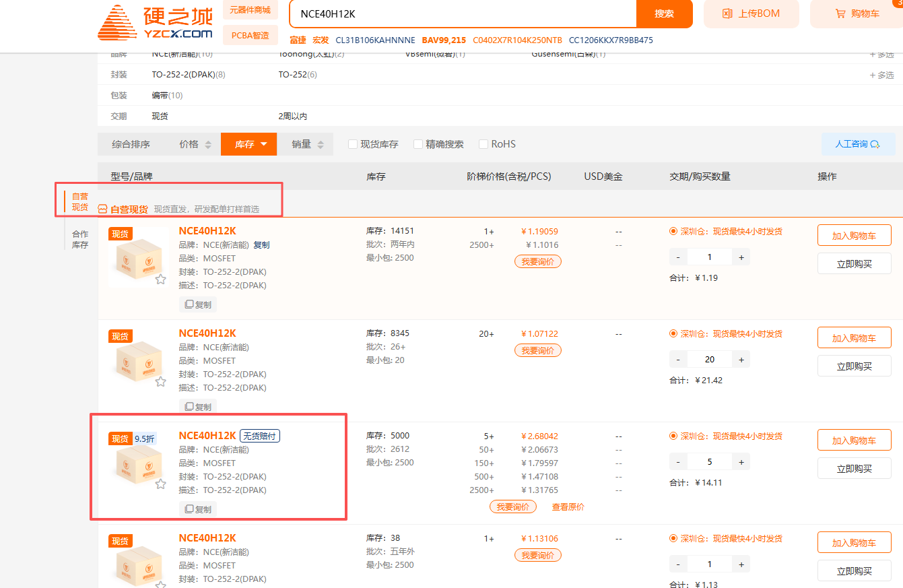Viewport: 903px width, 588px height.
Task: Select 深圳仓 radio for the 38-stock item
Action: tap(673, 538)
